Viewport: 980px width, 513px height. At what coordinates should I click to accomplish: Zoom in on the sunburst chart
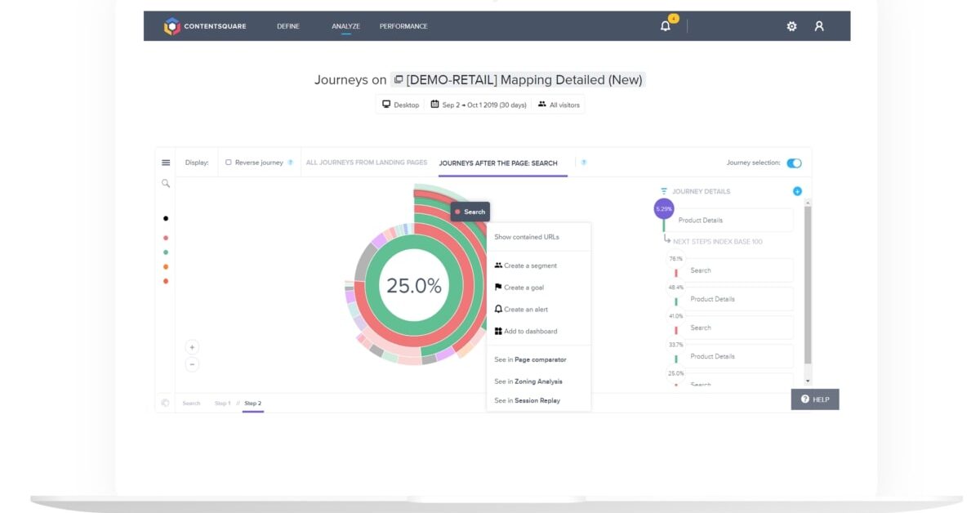pos(191,346)
